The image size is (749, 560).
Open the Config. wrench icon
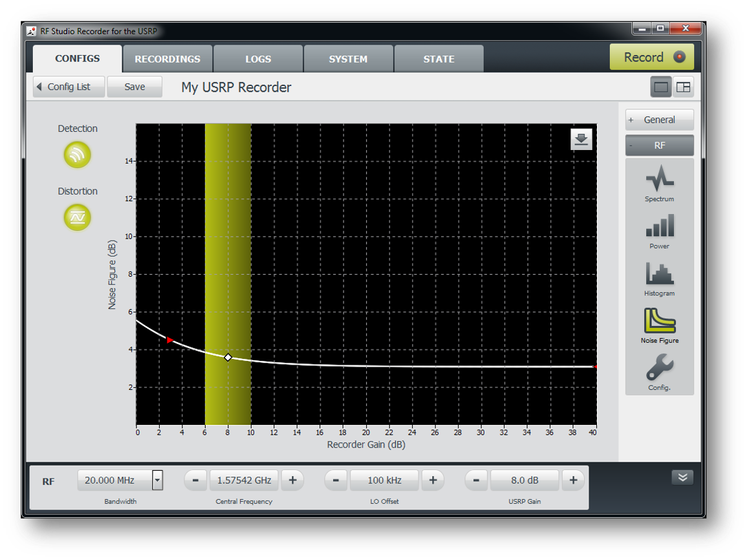click(x=659, y=367)
